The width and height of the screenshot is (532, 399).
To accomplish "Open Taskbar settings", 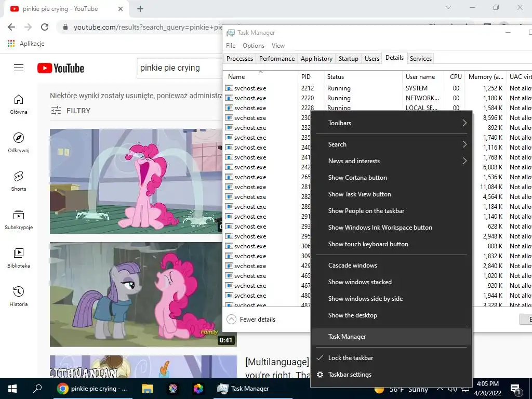I will pos(391,375).
